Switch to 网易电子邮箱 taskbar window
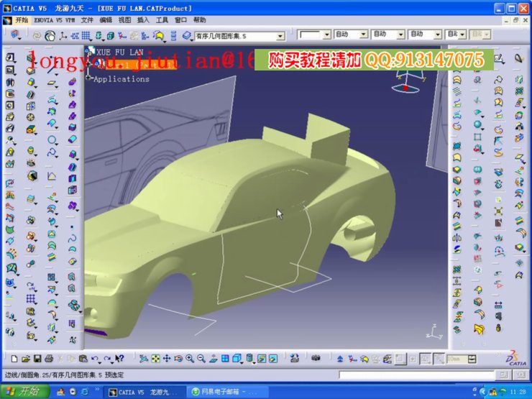 tap(223, 392)
